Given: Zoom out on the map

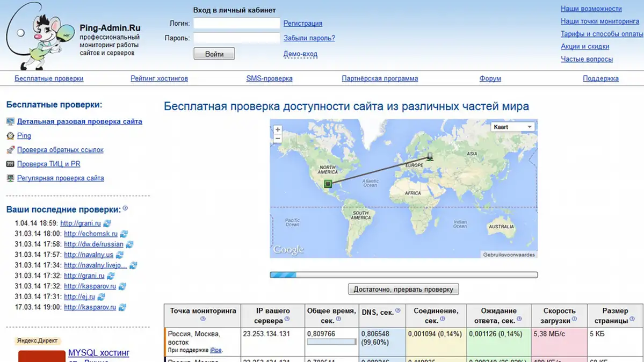Looking at the screenshot, I should tap(278, 139).
